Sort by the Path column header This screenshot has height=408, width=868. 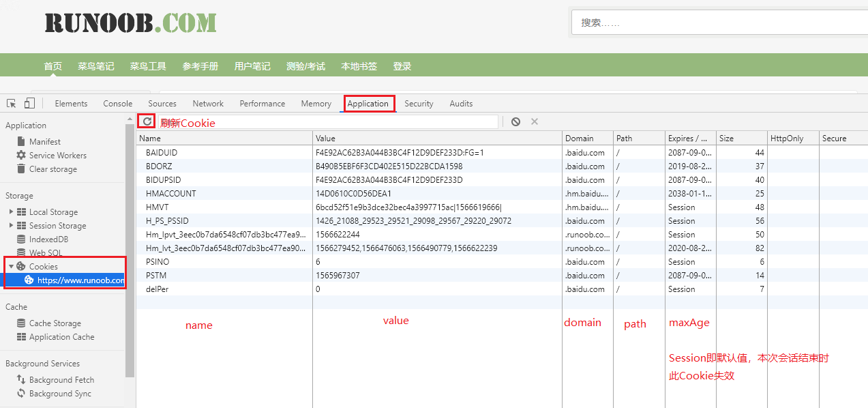coord(639,138)
